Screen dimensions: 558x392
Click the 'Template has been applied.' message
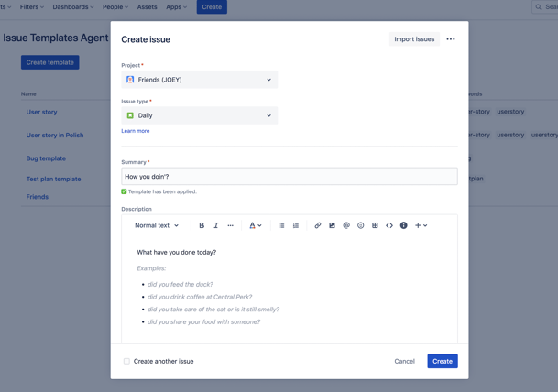pos(162,191)
